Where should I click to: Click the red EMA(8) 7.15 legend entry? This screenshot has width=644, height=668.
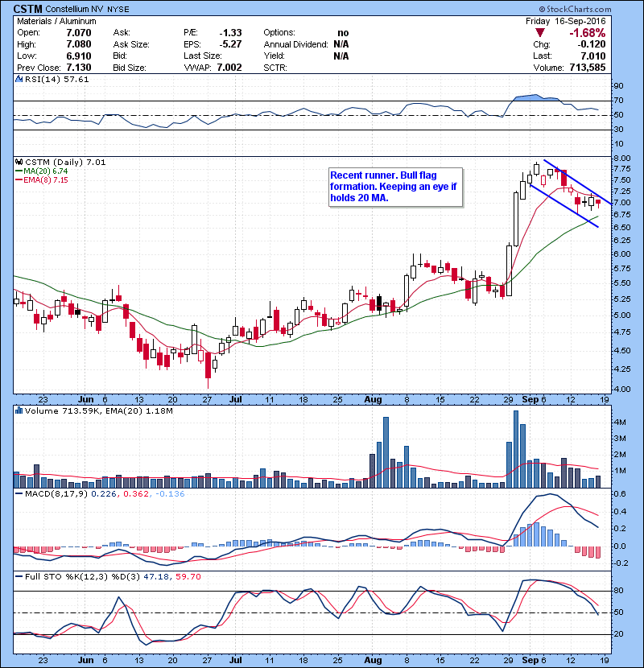42,179
